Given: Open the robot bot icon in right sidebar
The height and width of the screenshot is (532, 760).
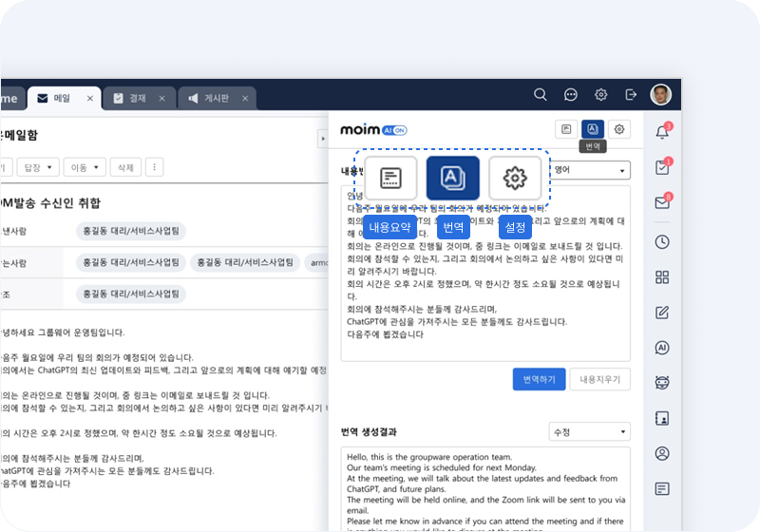Looking at the screenshot, I should coord(662,383).
